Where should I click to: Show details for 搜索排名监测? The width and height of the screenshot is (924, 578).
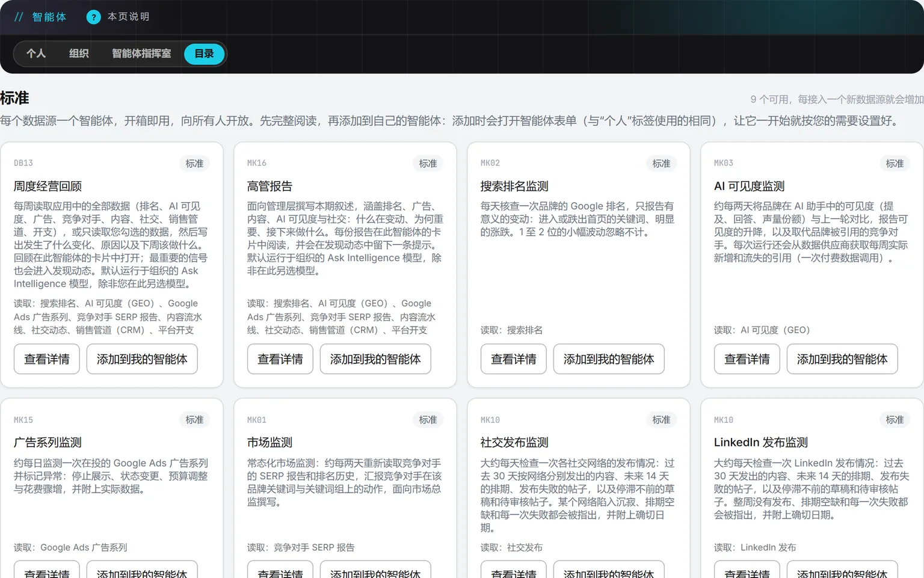pos(514,359)
